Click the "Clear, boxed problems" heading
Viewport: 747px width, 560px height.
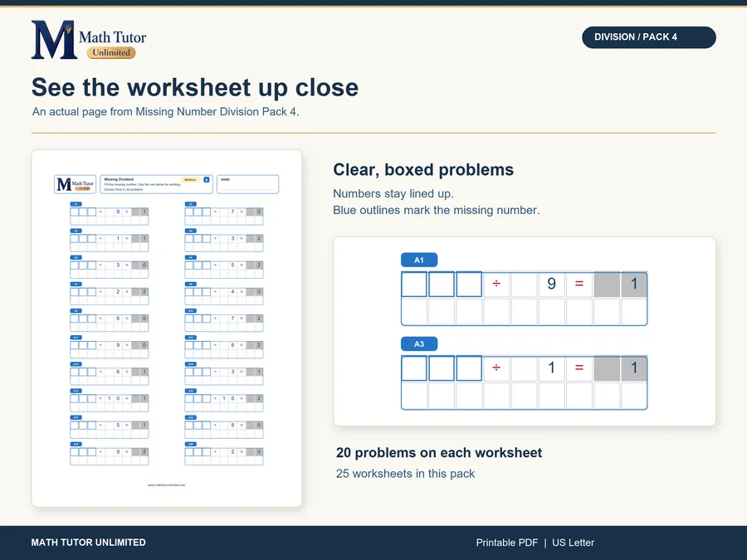click(423, 169)
